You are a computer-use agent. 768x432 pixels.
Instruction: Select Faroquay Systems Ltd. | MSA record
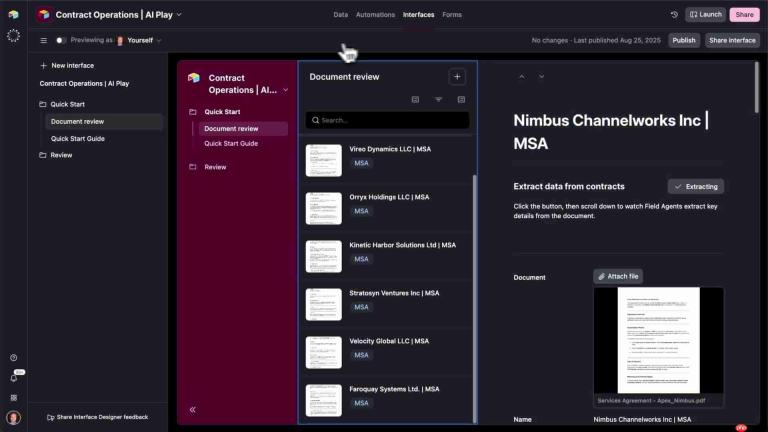click(385, 400)
